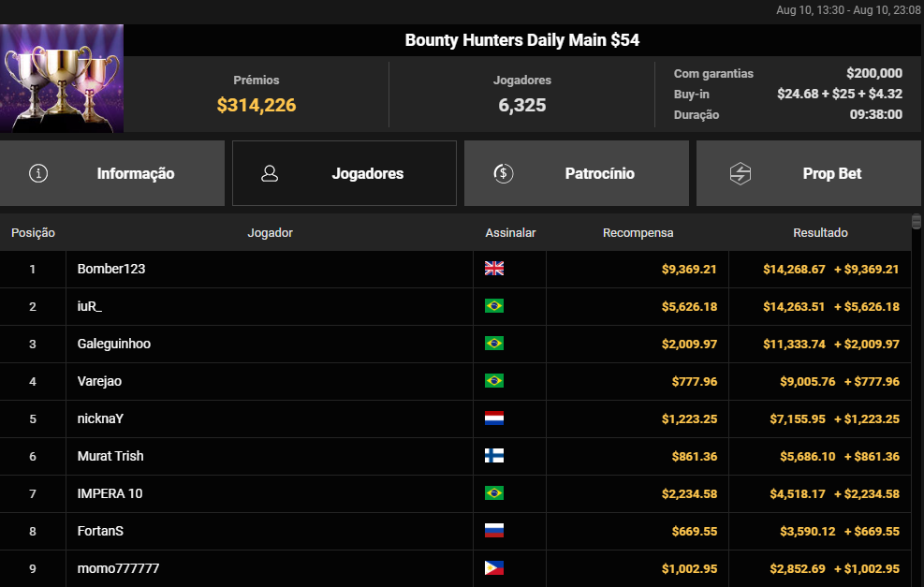
Task: Open the Patrocínio tab
Action: point(577,173)
